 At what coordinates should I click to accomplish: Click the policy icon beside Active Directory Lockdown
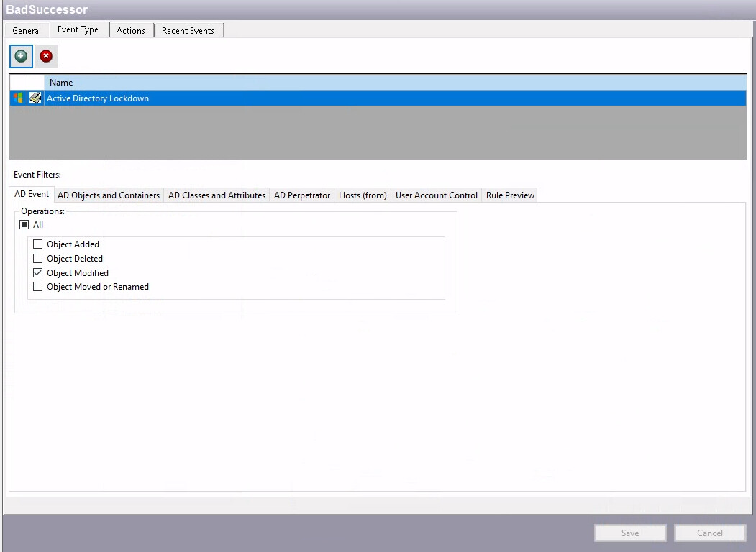pos(35,98)
